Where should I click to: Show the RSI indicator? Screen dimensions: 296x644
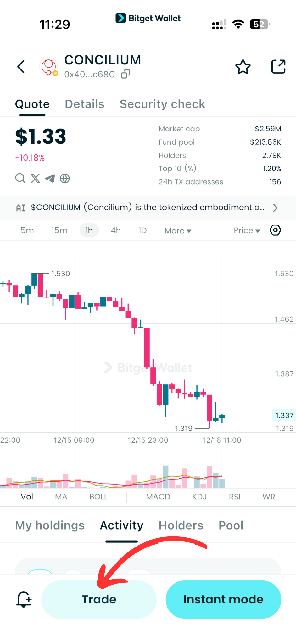tap(234, 497)
